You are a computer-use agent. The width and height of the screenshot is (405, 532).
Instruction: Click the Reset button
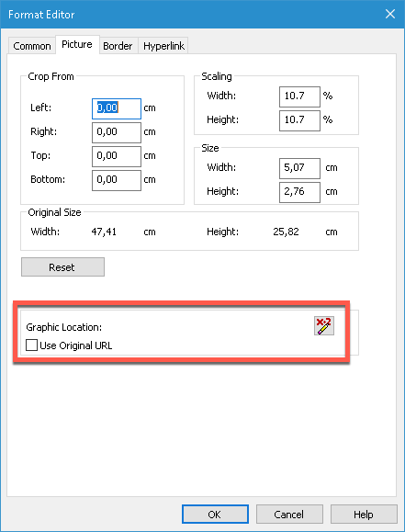(x=62, y=267)
